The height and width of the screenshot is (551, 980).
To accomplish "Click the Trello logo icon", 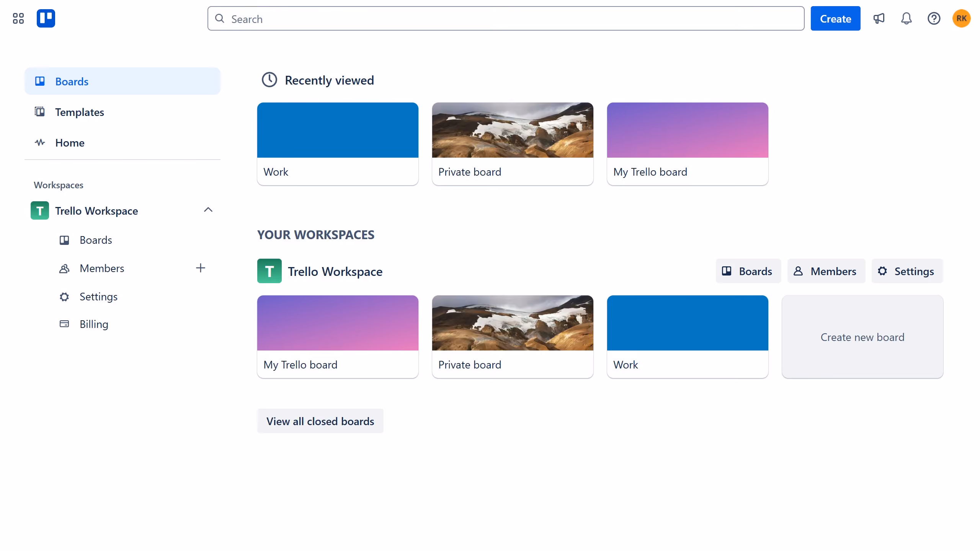I will [x=46, y=18].
